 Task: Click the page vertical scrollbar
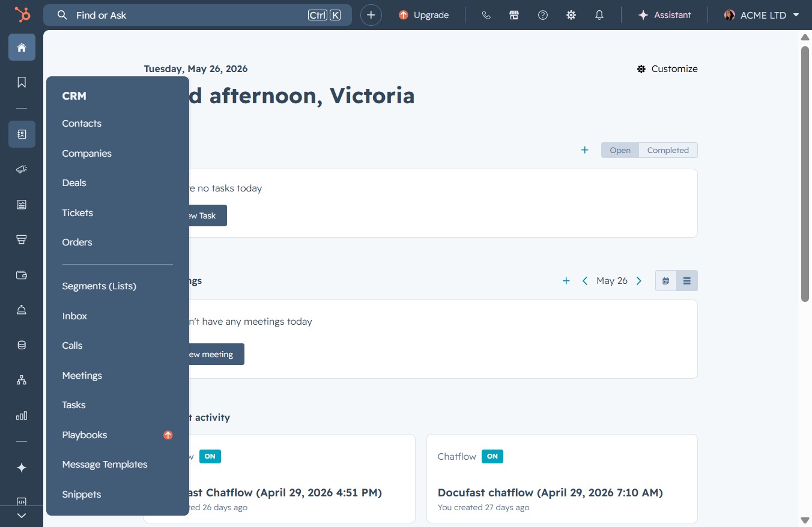point(805,174)
